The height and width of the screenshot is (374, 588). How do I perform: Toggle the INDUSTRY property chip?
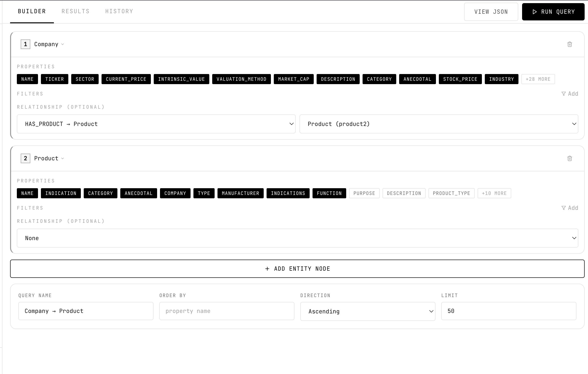click(501, 79)
